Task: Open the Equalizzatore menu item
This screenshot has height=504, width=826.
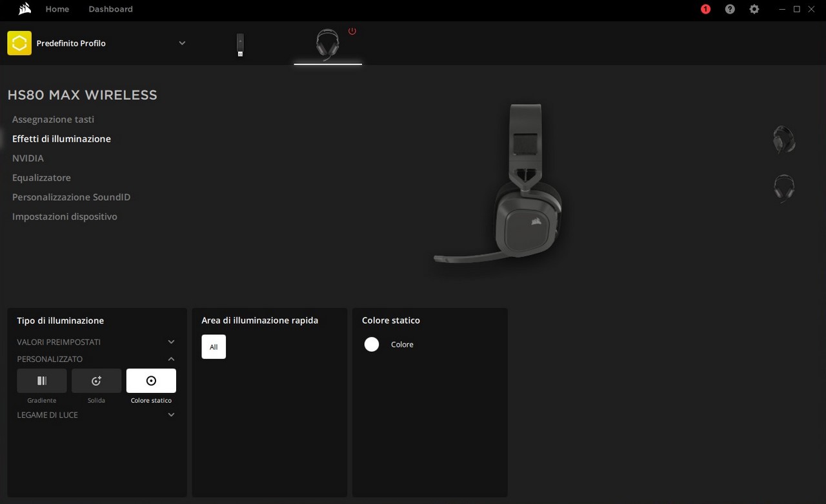Action: [41, 177]
